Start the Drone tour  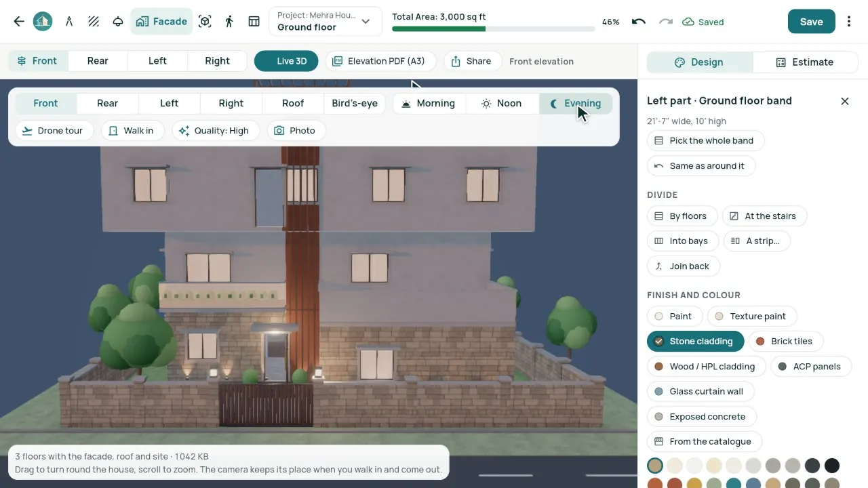click(x=52, y=131)
